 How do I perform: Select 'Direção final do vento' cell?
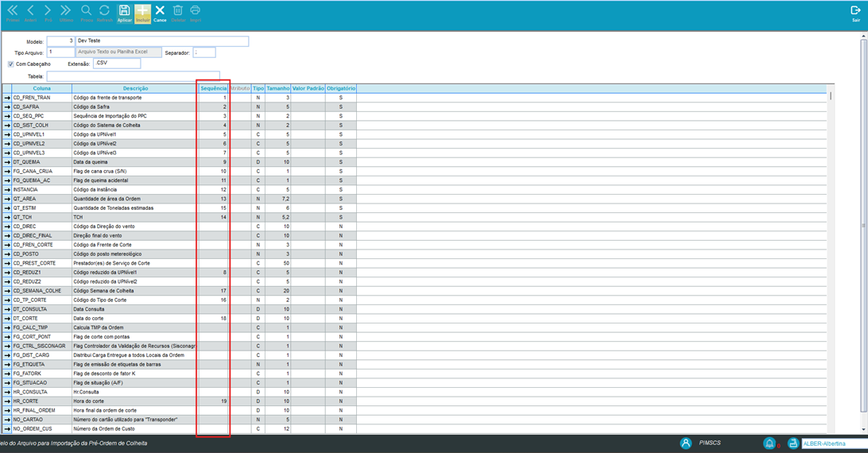(135, 236)
